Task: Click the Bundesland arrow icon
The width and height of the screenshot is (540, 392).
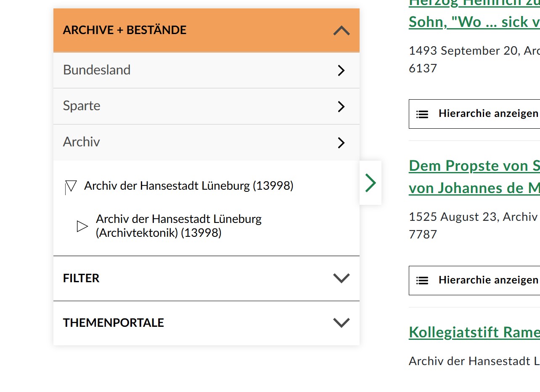Action: 341,71
